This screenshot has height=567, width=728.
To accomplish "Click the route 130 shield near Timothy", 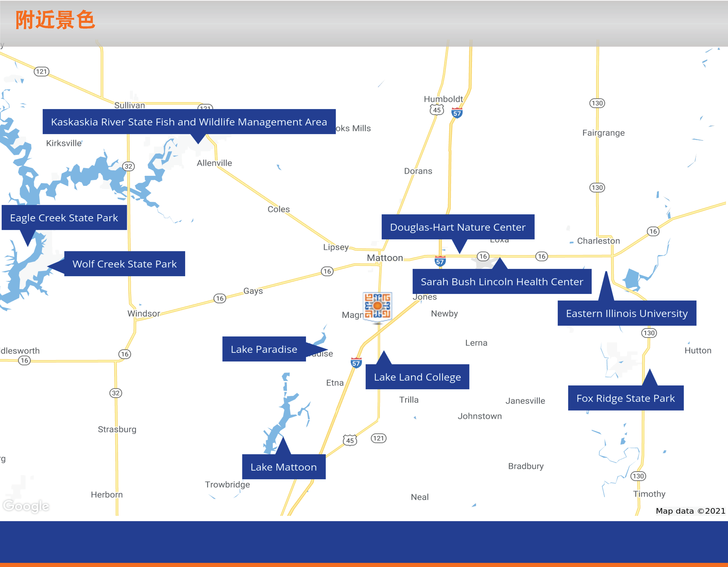I will tap(638, 476).
